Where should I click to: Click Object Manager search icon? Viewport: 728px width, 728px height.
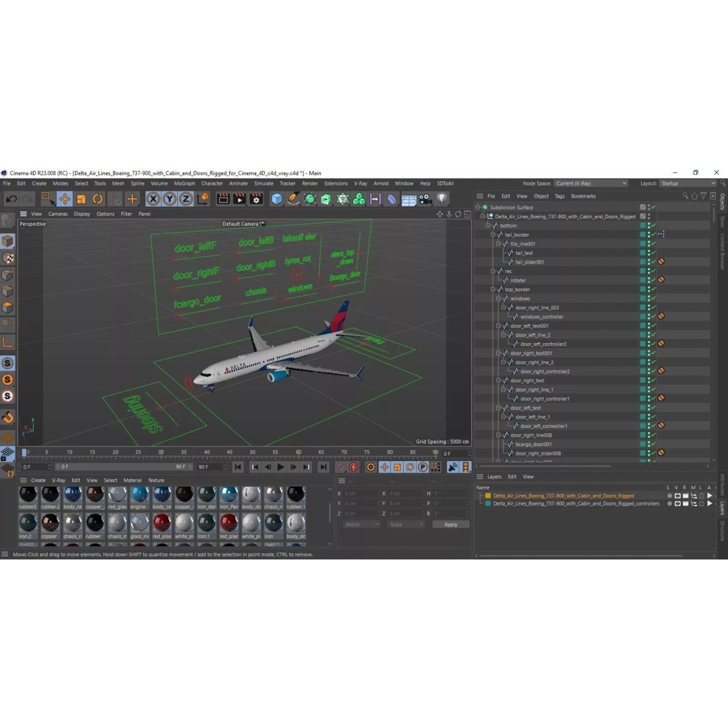pos(686,196)
